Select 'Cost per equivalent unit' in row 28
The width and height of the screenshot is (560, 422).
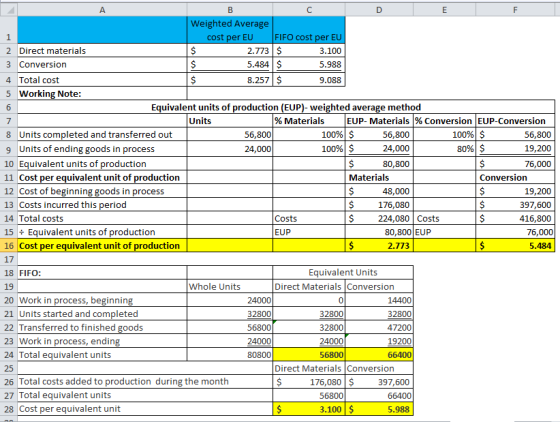145,409
